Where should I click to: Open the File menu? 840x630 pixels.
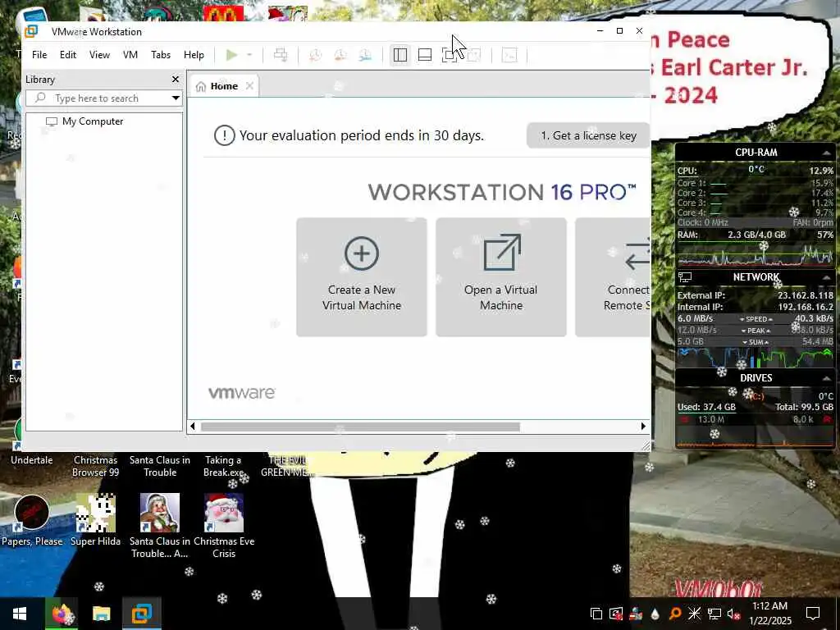pyautogui.click(x=39, y=55)
